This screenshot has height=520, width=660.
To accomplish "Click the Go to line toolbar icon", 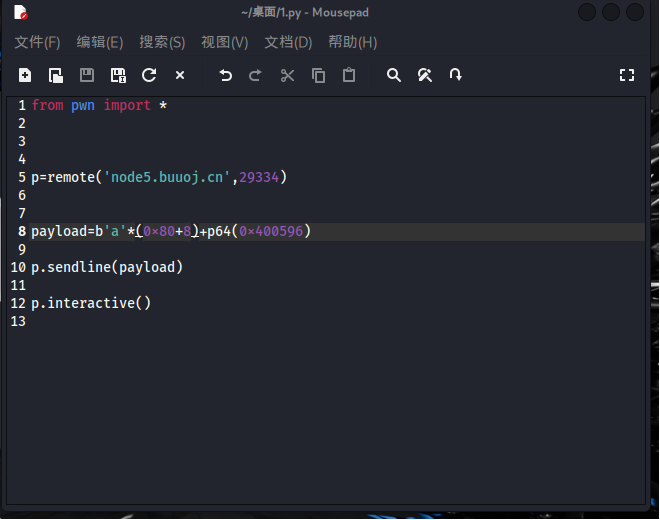I will coord(456,75).
